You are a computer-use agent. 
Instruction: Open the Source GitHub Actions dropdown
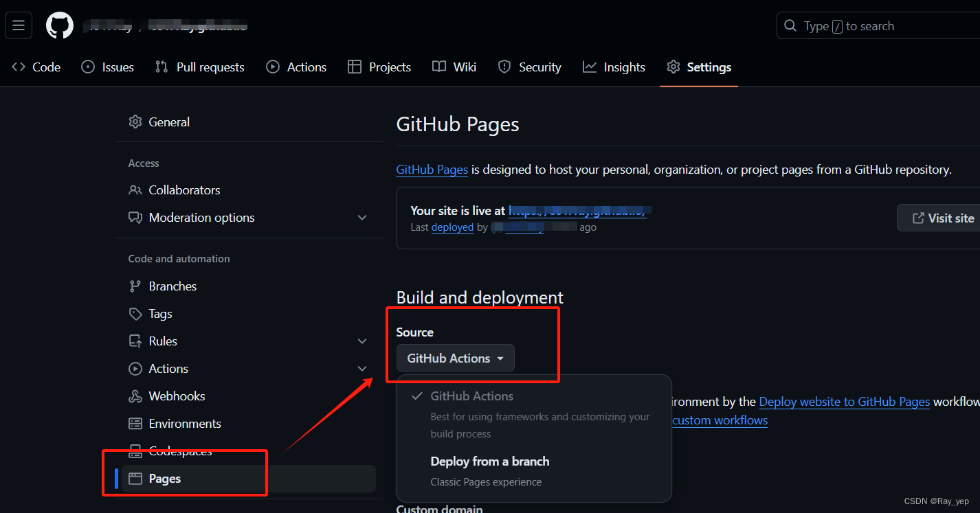(x=456, y=358)
